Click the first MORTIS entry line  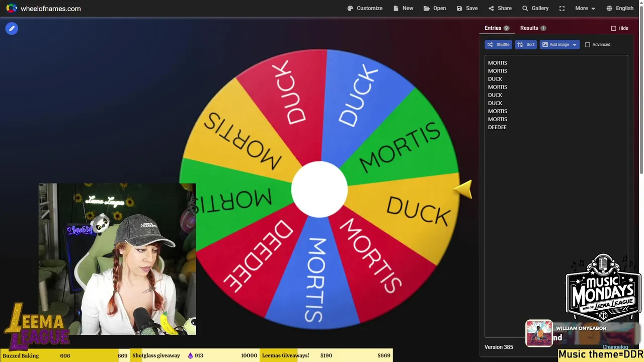click(497, 63)
